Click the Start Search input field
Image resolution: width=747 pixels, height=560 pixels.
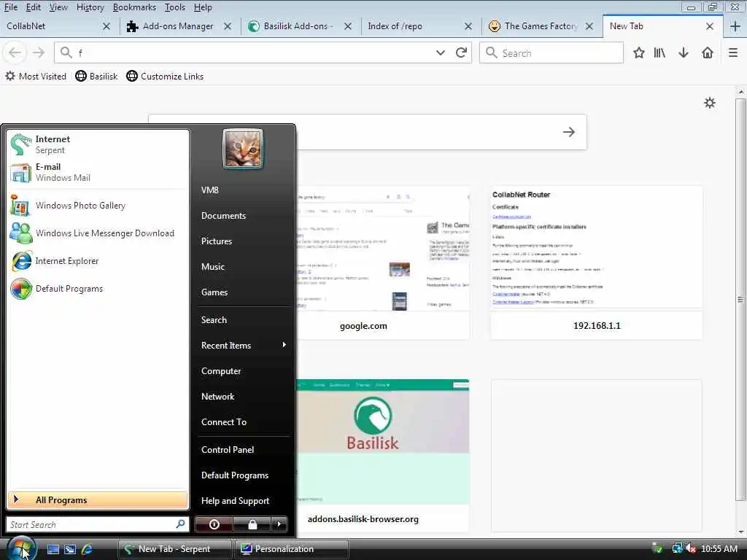coord(98,524)
